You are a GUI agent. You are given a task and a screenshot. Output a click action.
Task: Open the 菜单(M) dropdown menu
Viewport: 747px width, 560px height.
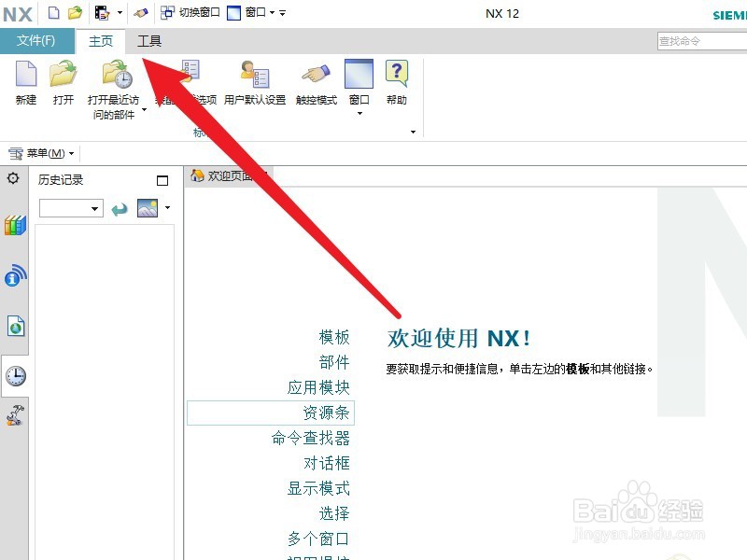click(41, 153)
